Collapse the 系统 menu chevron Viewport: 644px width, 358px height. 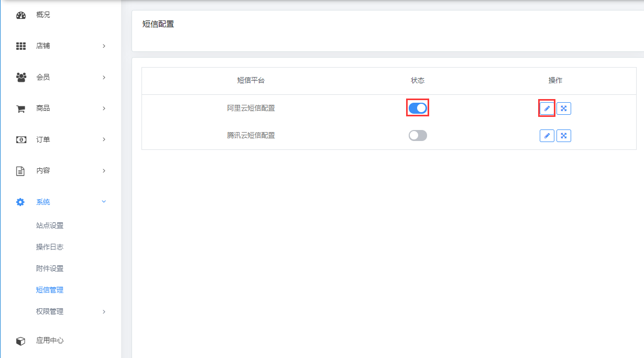click(104, 202)
